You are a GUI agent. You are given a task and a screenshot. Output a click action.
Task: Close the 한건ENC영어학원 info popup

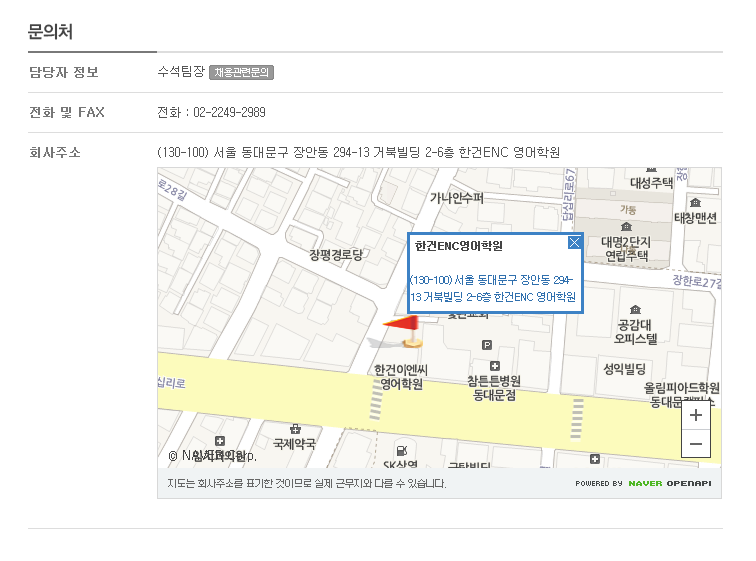coord(574,242)
